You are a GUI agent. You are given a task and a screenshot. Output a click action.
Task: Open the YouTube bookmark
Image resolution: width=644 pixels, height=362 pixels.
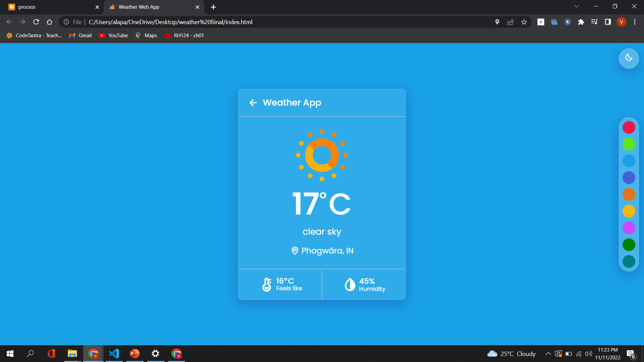(x=113, y=36)
